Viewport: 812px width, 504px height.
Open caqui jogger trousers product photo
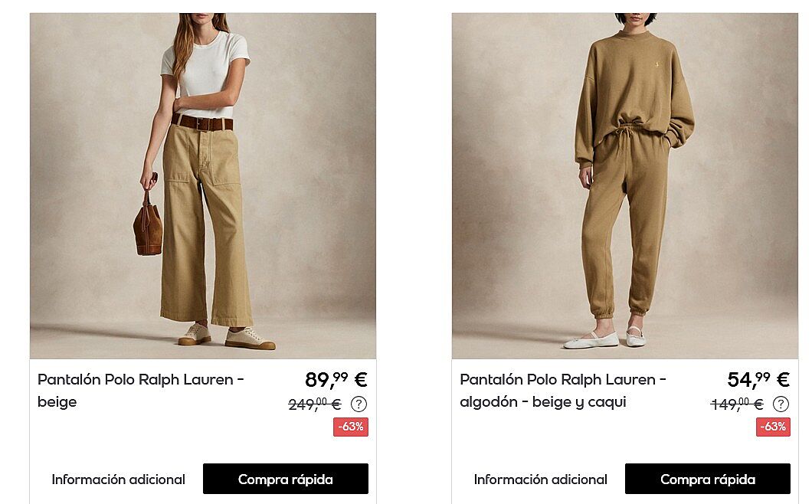625,186
